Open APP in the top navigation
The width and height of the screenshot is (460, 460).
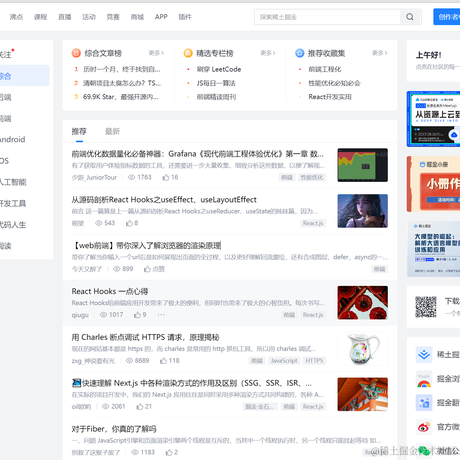tap(161, 17)
